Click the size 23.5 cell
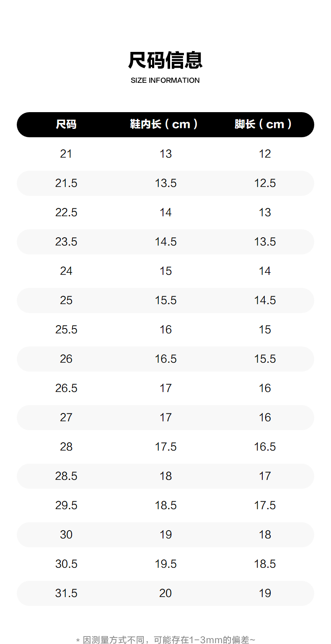The height and width of the screenshot is (644, 331). [66, 242]
